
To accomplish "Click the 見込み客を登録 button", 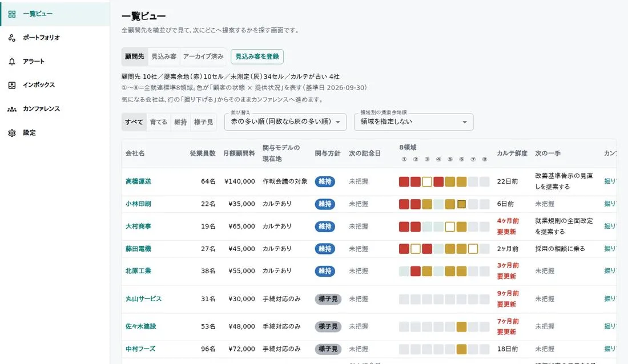I will point(257,56).
